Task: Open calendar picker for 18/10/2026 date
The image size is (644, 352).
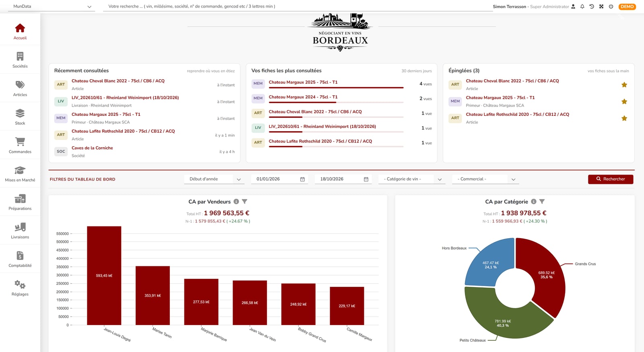Action: (366, 179)
